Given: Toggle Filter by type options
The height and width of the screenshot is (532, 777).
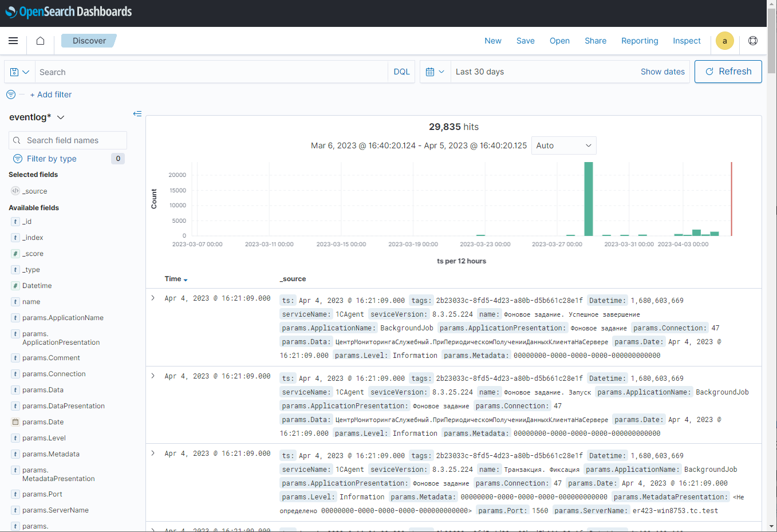Looking at the screenshot, I should 52,159.
